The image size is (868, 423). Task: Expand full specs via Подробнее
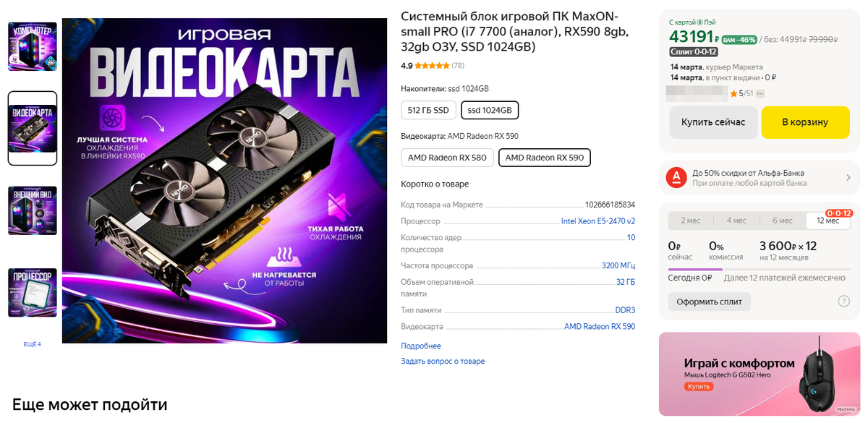420,346
